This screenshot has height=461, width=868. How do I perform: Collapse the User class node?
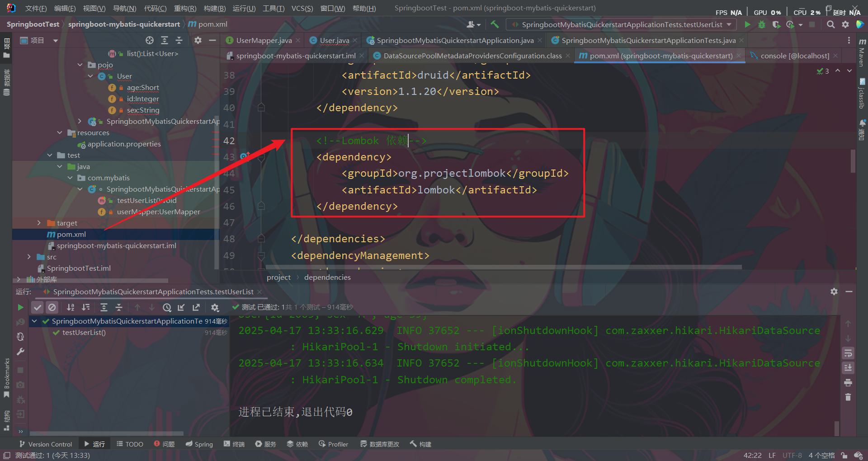(x=90, y=76)
